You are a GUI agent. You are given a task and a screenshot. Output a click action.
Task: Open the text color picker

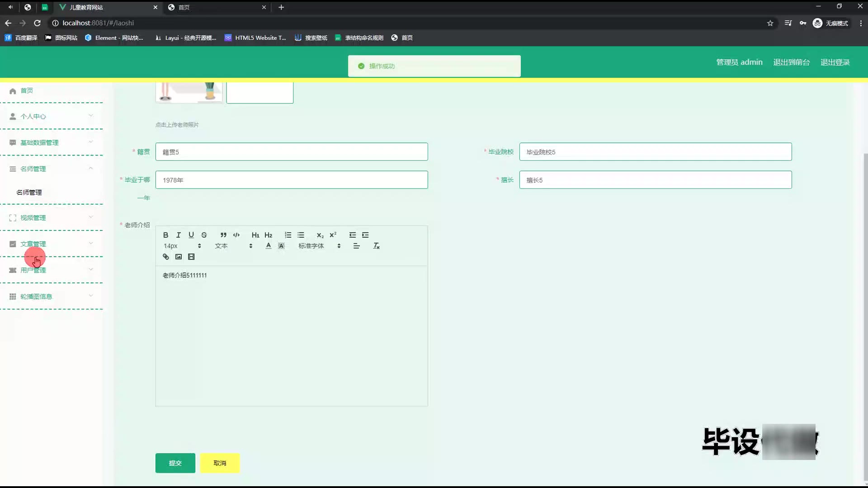point(269,246)
